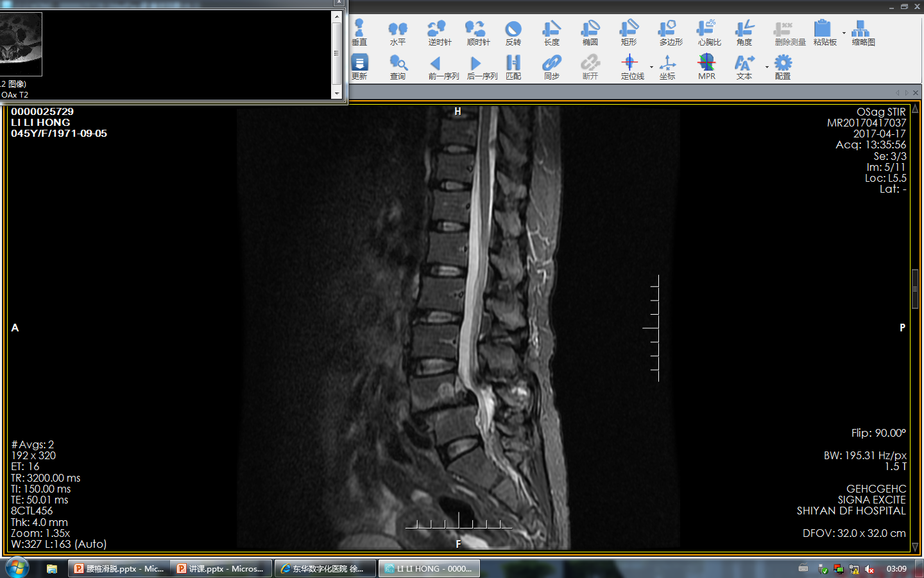Viewport: 924px width, 578px height.
Task: Select the 多边形 polygon measurement tool
Action: pyautogui.click(x=671, y=33)
